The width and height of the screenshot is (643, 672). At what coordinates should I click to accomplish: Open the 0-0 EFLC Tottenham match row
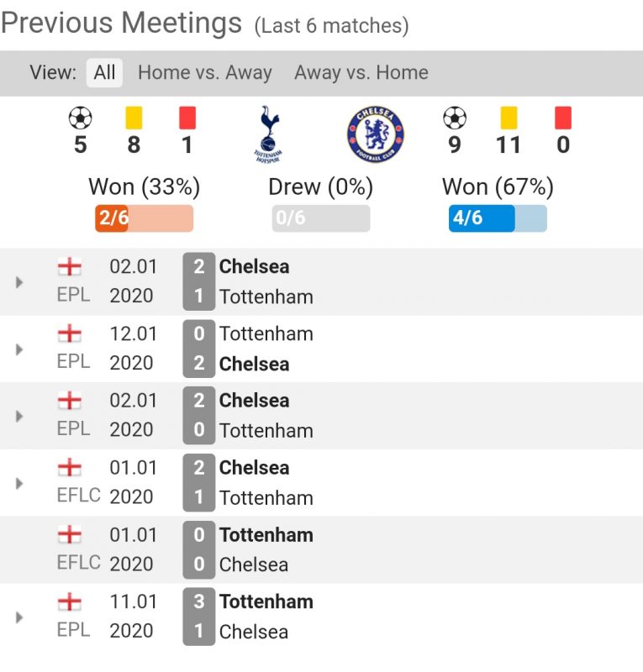coord(254,549)
